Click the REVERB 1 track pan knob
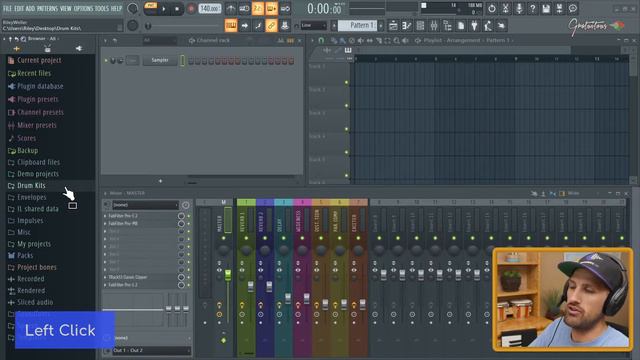Viewport: 640px width, 360px height. (246, 250)
